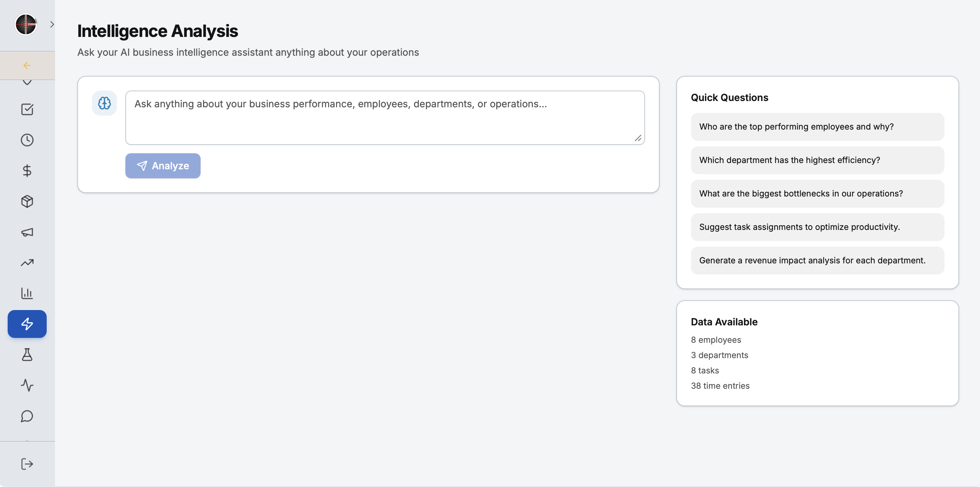The width and height of the screenshot is (980, 487).
Task: Open the clock time tracking sidebar icon
Action: (x=27, y=140)
